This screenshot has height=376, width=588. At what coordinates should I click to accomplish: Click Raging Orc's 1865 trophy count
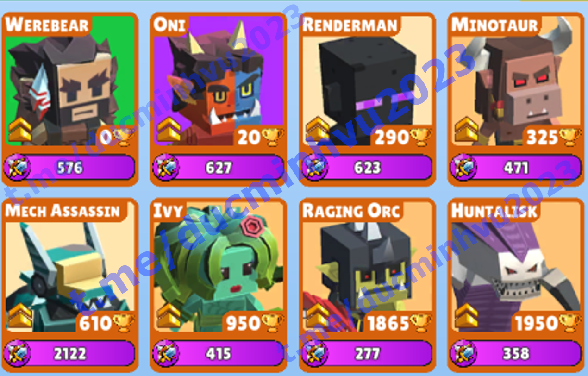tap(389, 323)
